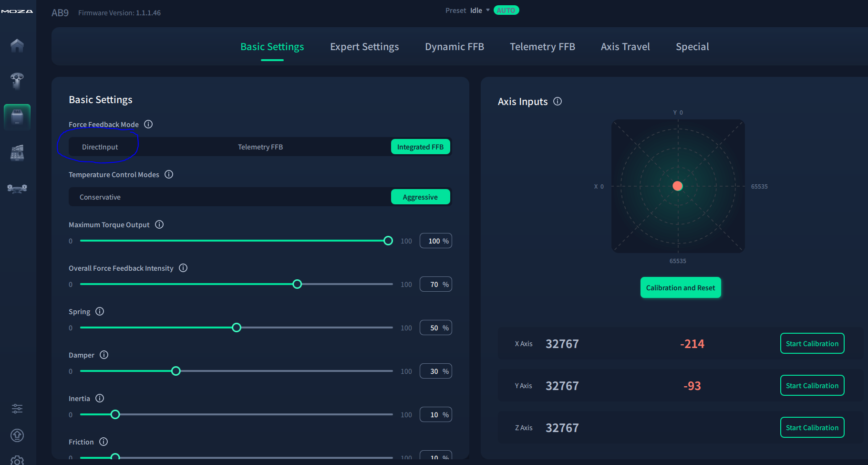Open the settings gear sidebar icon

17,460
